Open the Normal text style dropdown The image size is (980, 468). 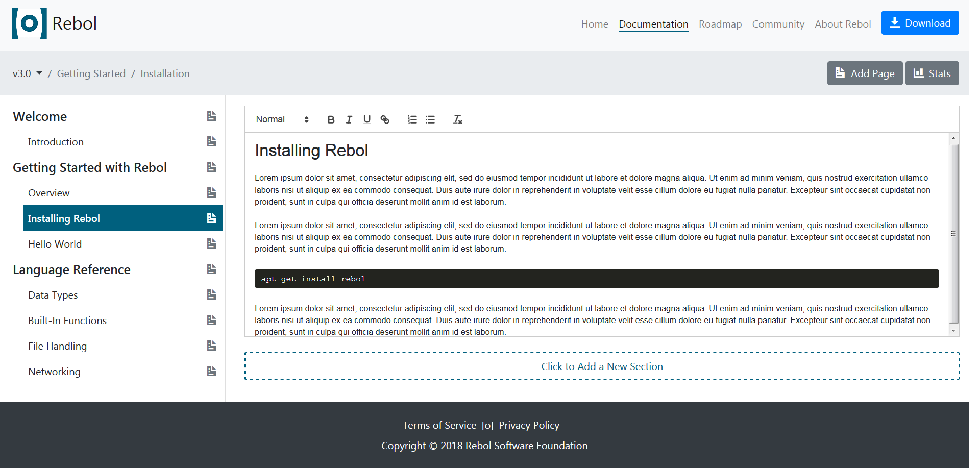[282, 119]
